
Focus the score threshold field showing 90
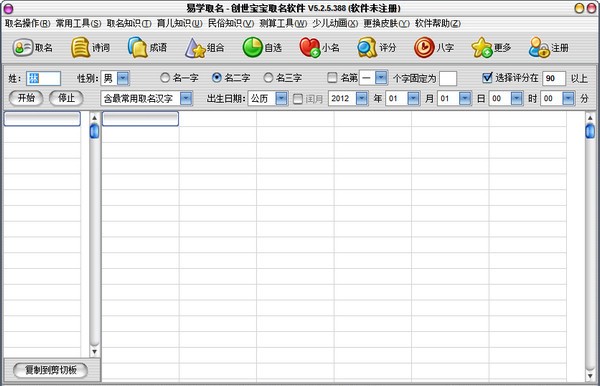coord(554,78)
